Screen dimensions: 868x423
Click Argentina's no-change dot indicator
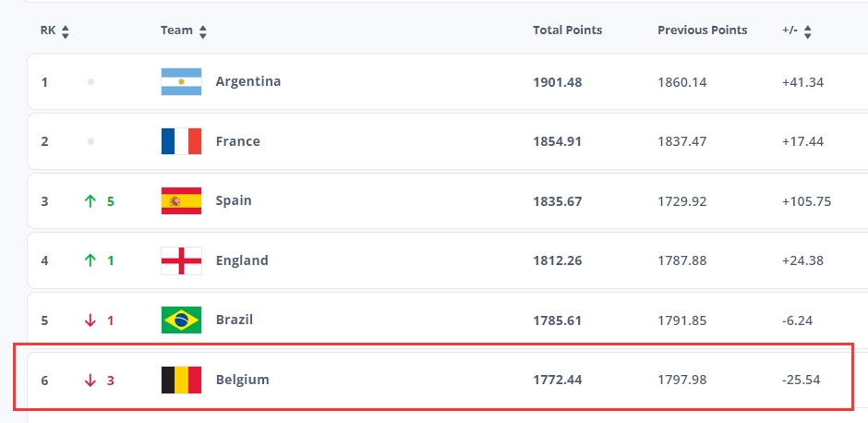tap(90, 82)
